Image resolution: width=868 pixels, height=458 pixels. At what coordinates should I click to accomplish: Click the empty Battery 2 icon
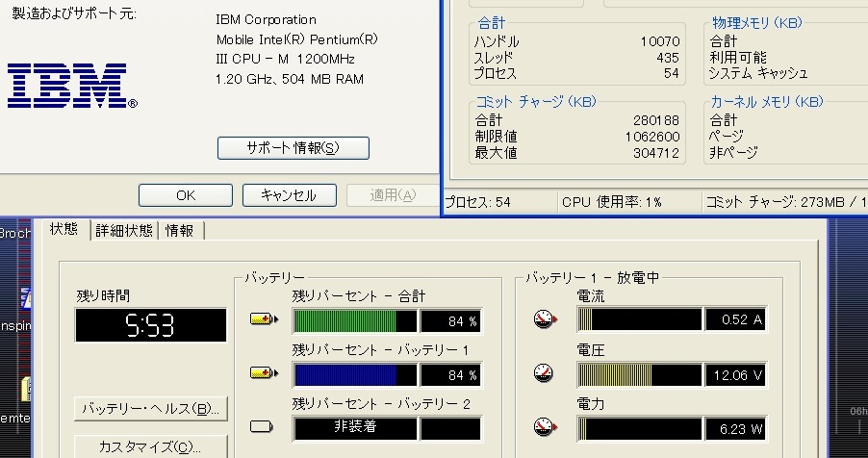(262, 427)
